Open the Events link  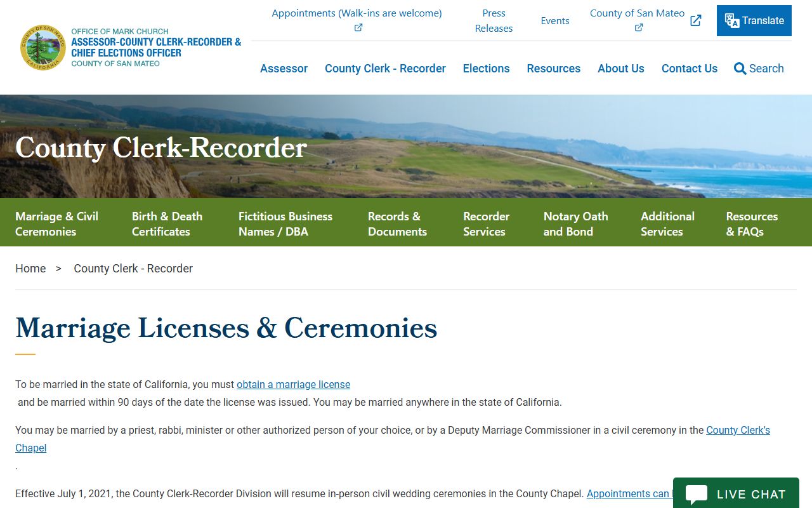(555, 21)
